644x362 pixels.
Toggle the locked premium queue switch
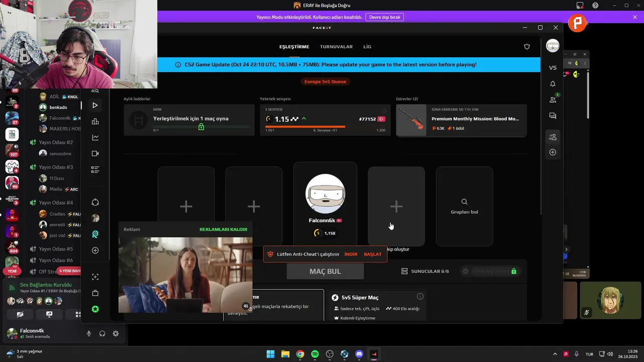pos(490,271)
